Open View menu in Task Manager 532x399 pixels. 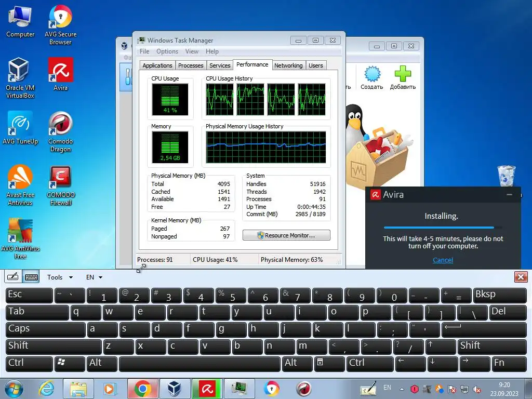point(192,51)
